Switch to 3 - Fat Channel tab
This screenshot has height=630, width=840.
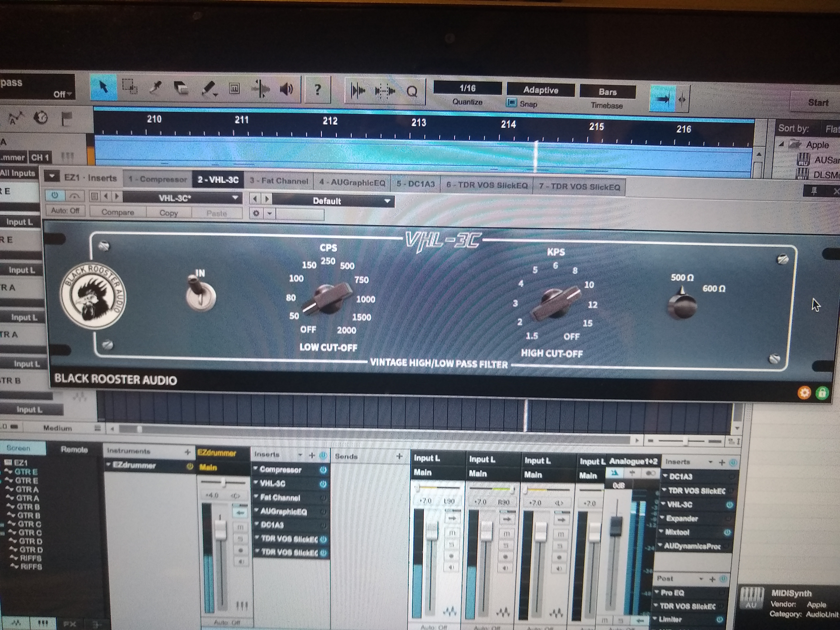pyautogui.click(x=279, y=181)
